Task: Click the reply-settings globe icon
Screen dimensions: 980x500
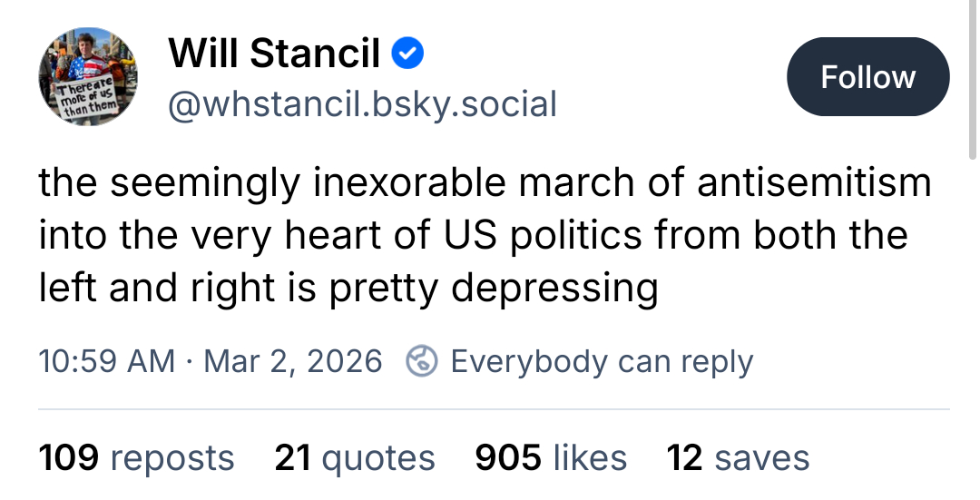Action: [421, 361]
